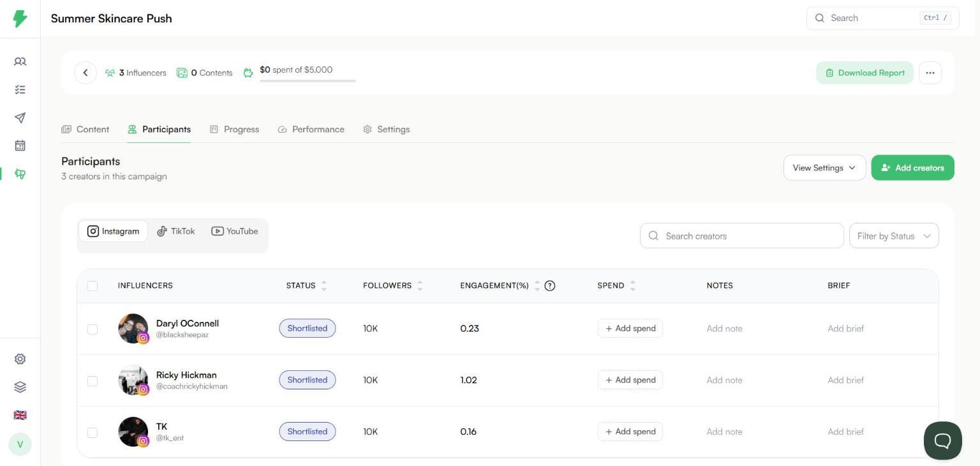
Task: Sort the table by Status
Action: point(324,286)
